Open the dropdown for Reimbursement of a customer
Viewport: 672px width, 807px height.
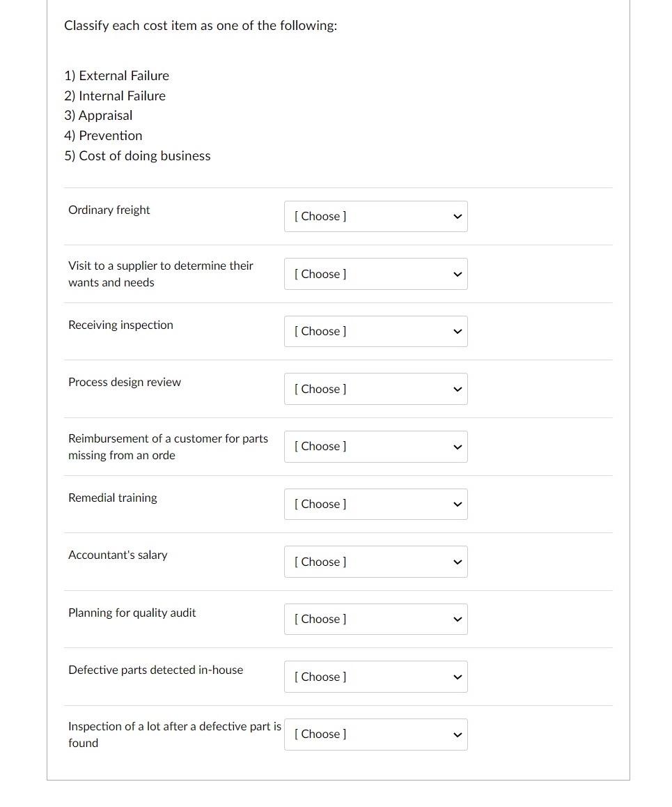point(376,447)
